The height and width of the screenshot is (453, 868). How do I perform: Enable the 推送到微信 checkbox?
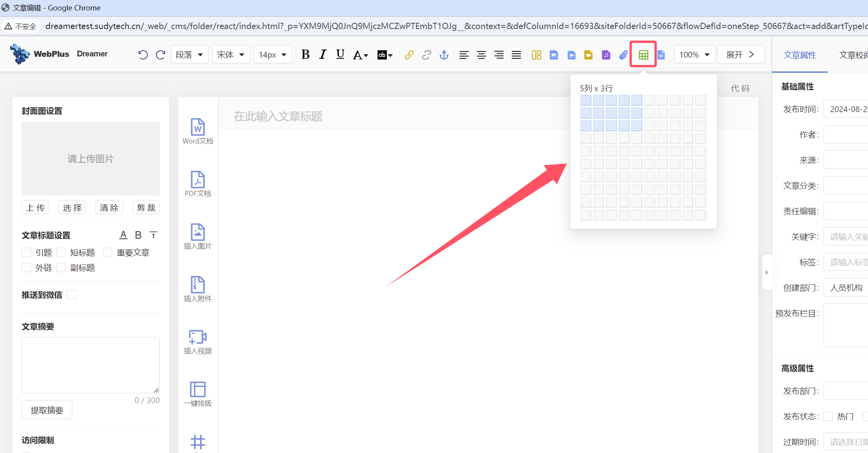(x=72, y=295)
